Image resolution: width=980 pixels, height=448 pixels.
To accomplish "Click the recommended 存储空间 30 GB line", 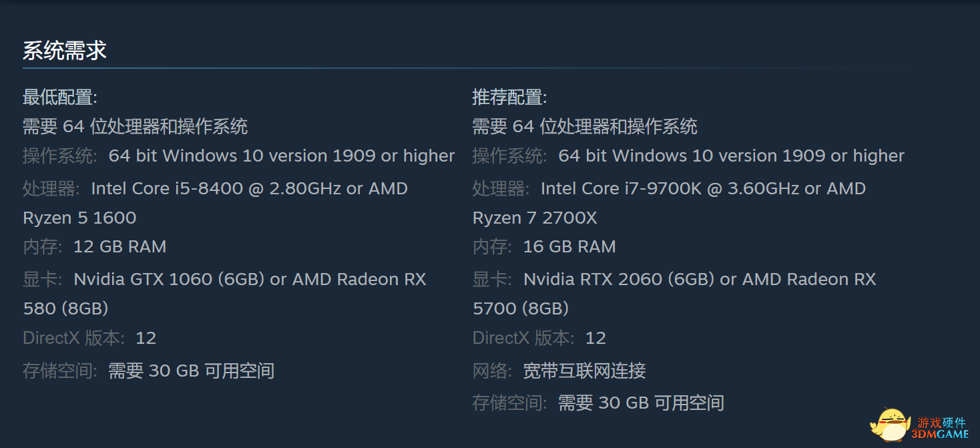I will [598, 403].
